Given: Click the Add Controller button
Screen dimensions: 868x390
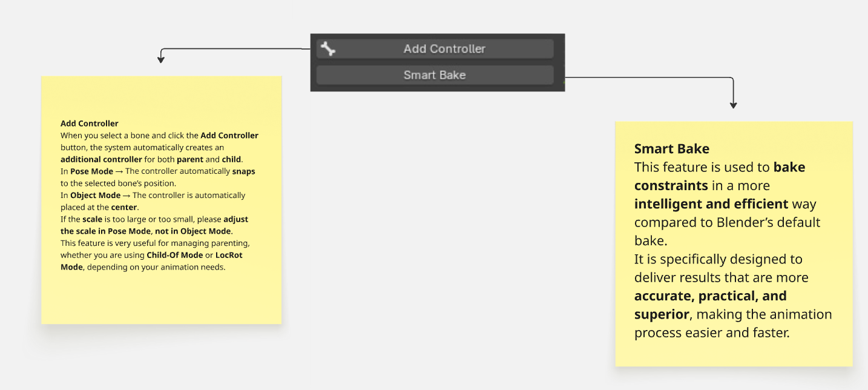Looking at the screenshot, I should coord(435,49).
